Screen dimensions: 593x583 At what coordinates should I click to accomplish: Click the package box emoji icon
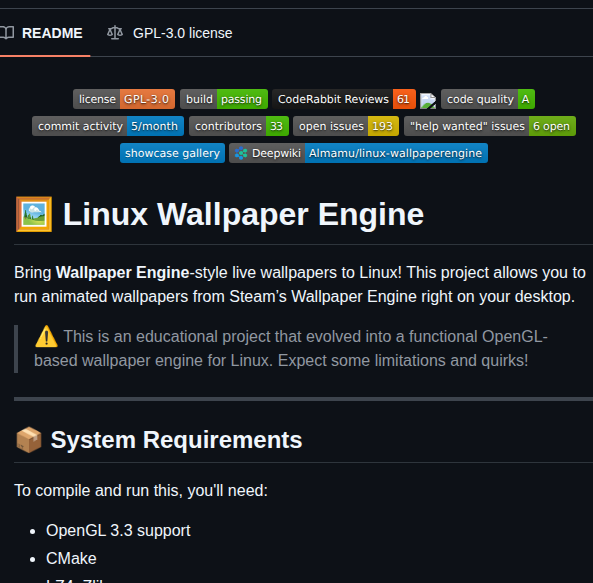point(29,440)
